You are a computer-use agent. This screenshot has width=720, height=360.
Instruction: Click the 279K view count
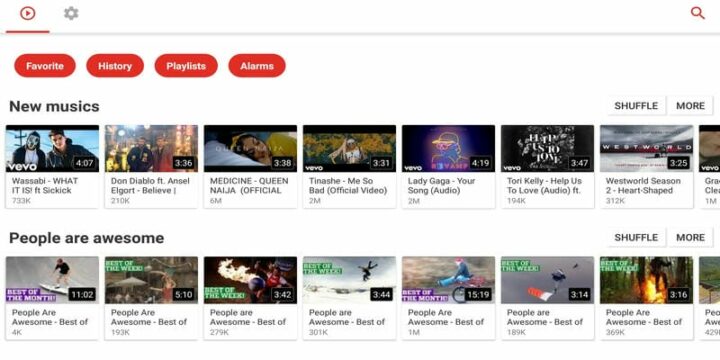(219, 332)
